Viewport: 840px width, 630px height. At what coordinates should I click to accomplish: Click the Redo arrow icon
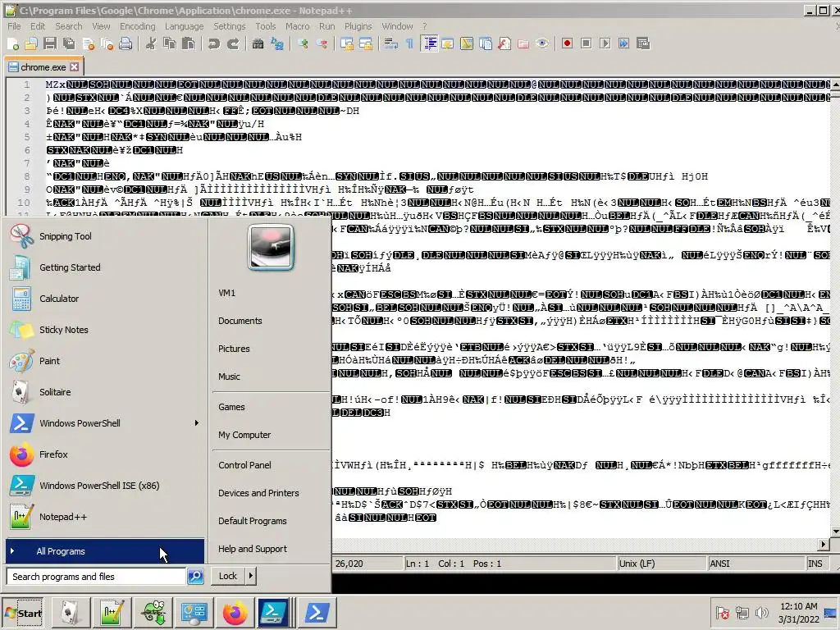pyautogui.click(x=232, y=44)
